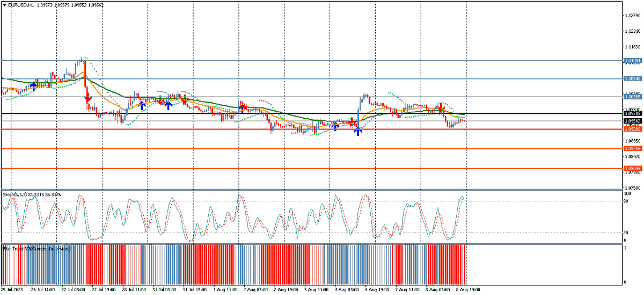Click the 2 Aug 03:00 time label

(x=256, y=290)
